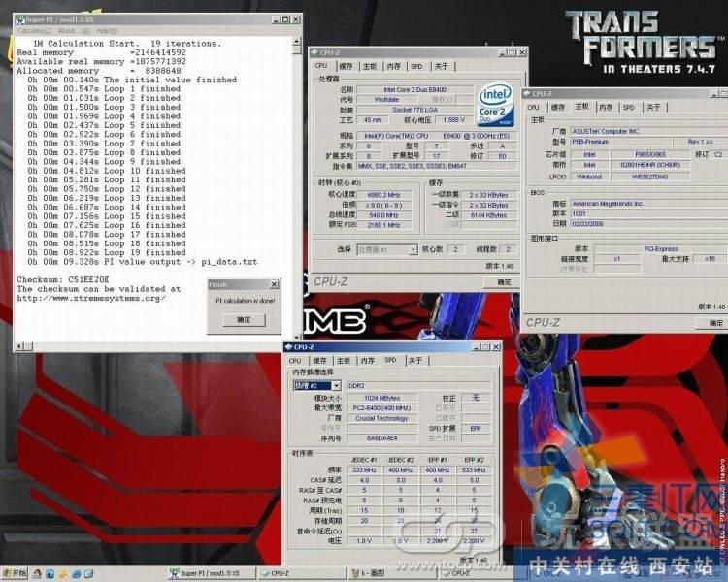
Task: Click the core speed value '4860.2 MHz'
Action: pyautogui.click(x=383, y=195)
